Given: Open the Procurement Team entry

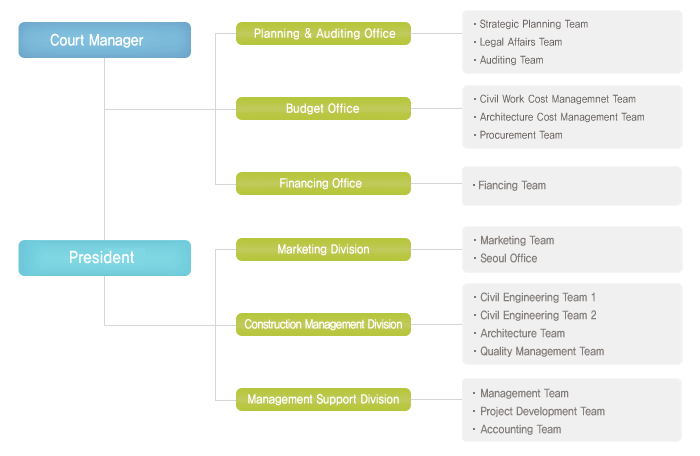Looking at the screenshot, I should point(521,135).
